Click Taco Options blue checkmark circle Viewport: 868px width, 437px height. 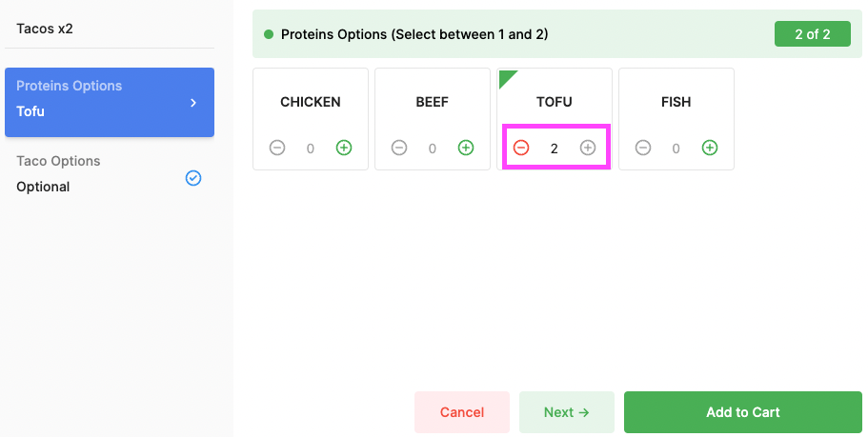(193, 178)
